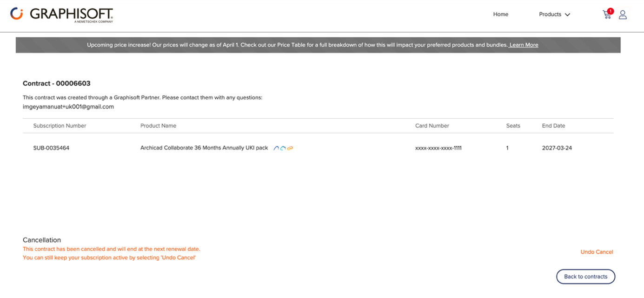Click the end date 2027-03-24
The height and width of the screenshot is (298, 644).
pos(557,148)
